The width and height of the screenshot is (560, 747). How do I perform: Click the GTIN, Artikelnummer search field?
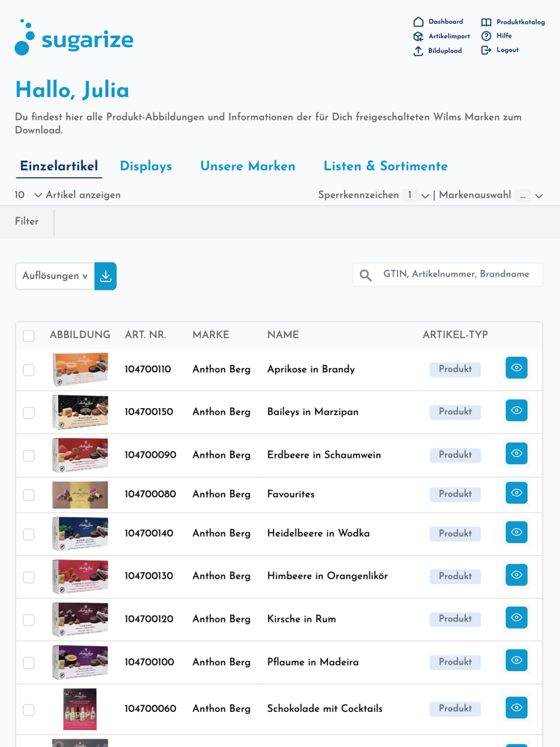click(x=456, y=274)
